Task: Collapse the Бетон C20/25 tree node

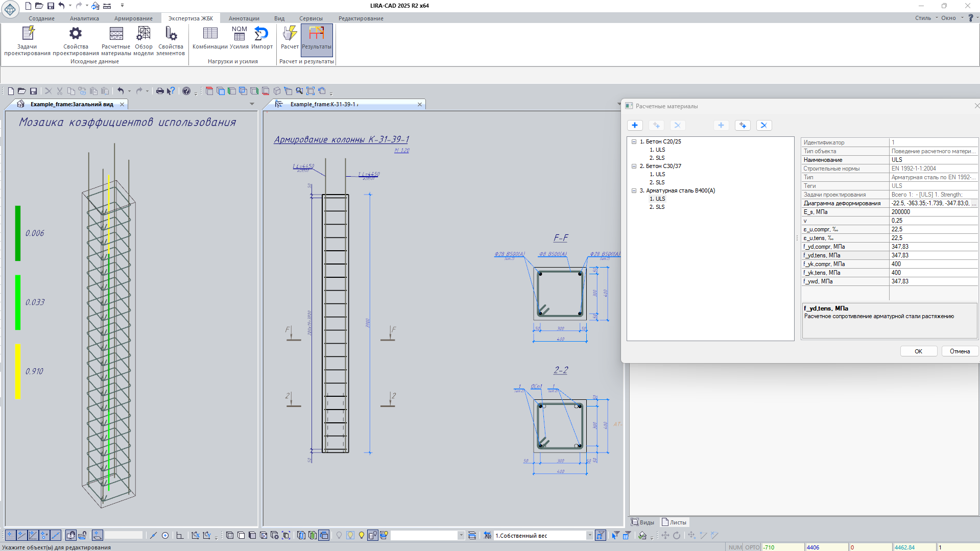Action: (x=634, y=142)
